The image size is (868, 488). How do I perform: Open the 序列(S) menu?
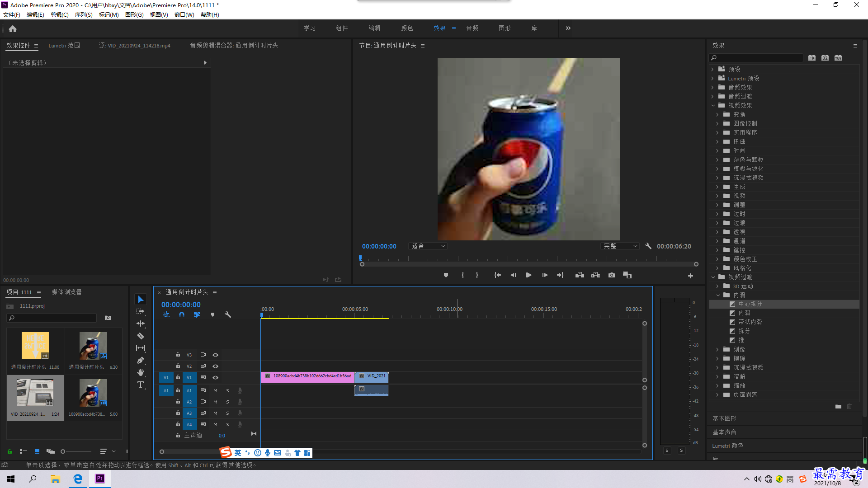pyautogui.click(x=84, y=15)
